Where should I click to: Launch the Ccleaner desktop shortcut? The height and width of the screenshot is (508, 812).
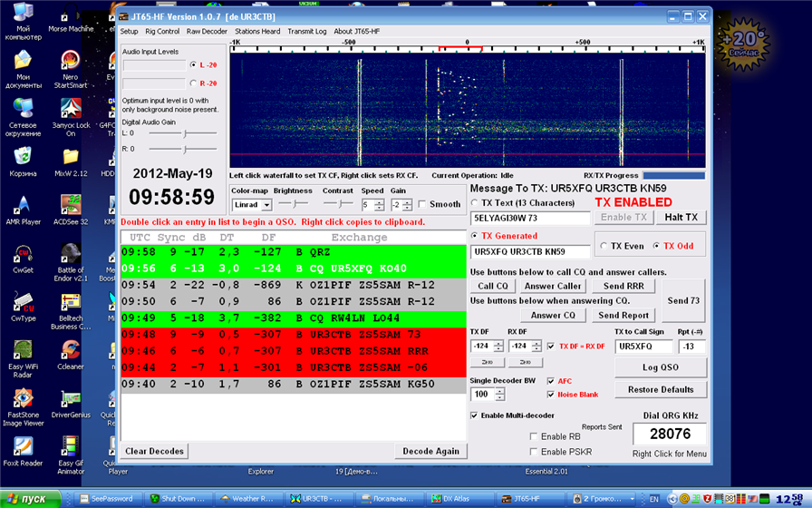[x=70, y=350]
